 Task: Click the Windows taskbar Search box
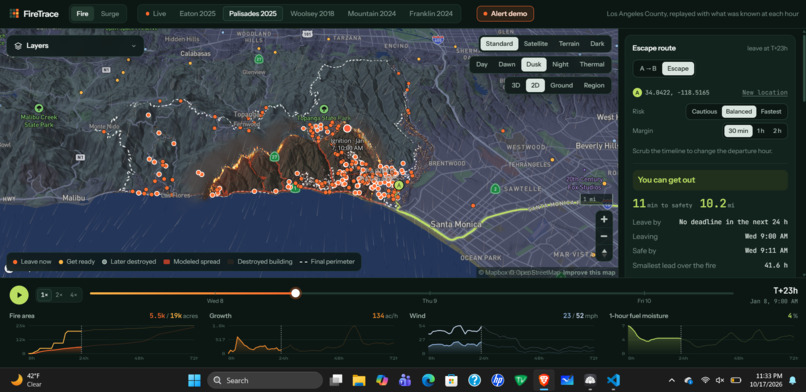coord(265,380)
